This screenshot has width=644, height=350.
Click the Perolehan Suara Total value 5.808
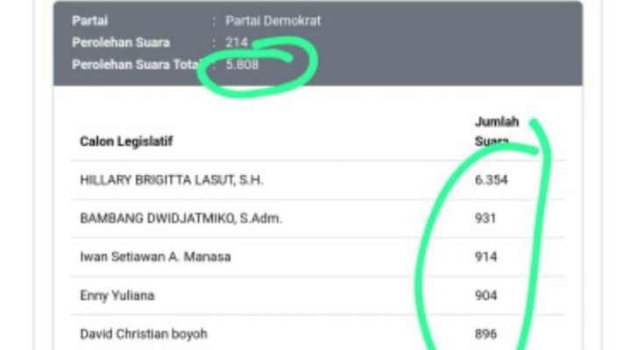242,65
